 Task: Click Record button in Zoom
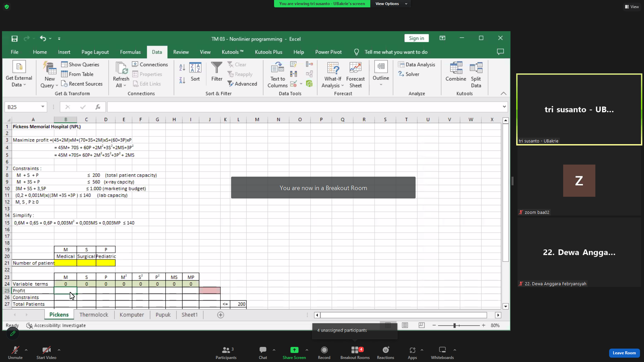324,353
